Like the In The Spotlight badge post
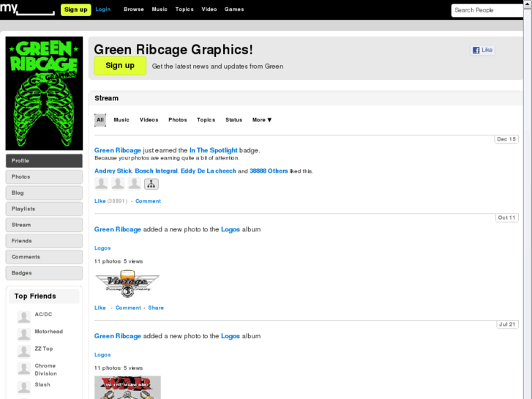This screenshot has height=399, width=532. 100,201
